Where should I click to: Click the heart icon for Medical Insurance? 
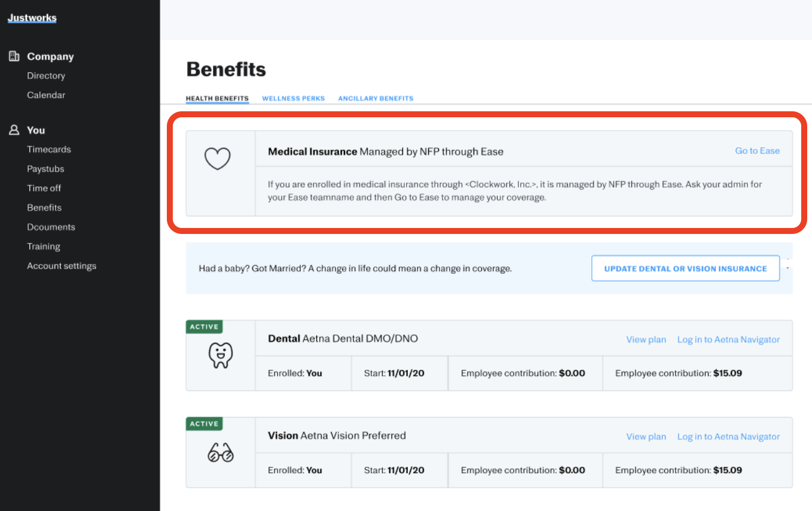pos(217,158)
